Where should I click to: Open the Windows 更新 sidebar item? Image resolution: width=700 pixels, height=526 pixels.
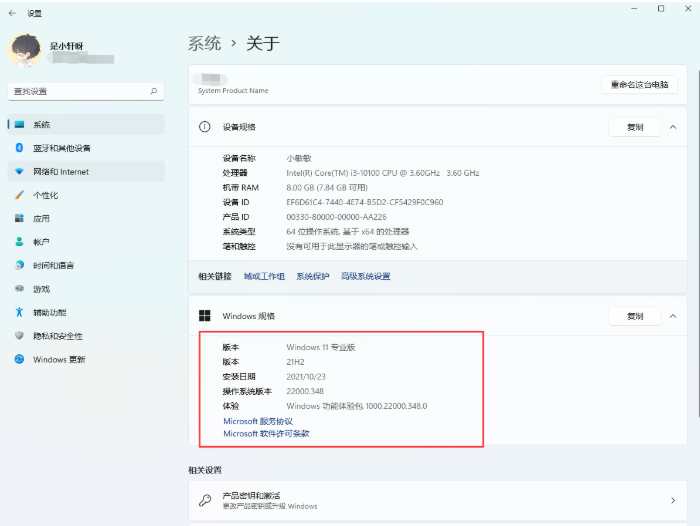click(86, 359)
